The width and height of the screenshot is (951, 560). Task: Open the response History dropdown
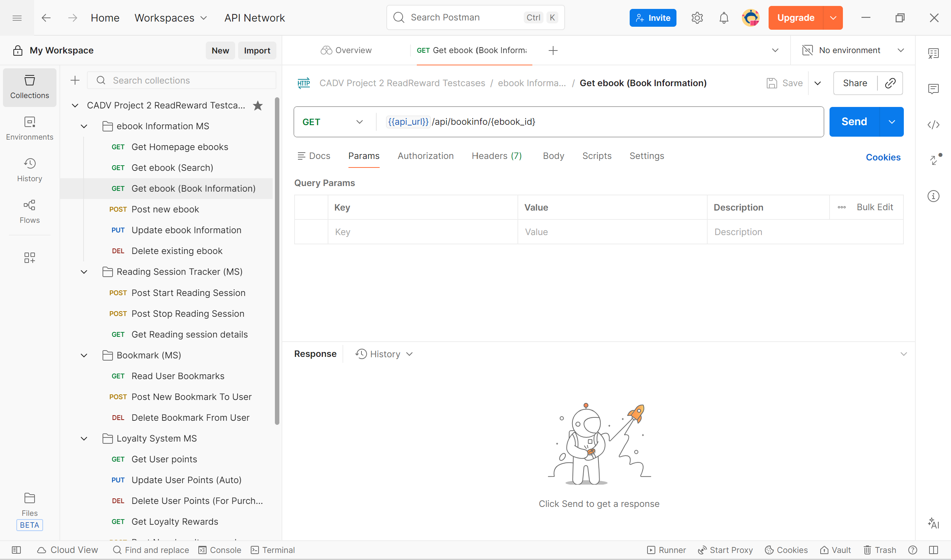(x=384, y=354)
